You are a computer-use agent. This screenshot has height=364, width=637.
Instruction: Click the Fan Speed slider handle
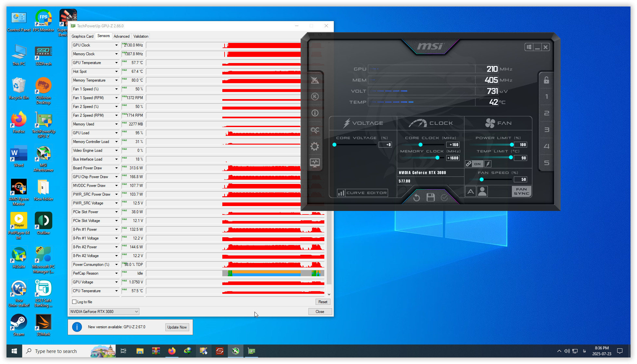click(x=482, y=179)
